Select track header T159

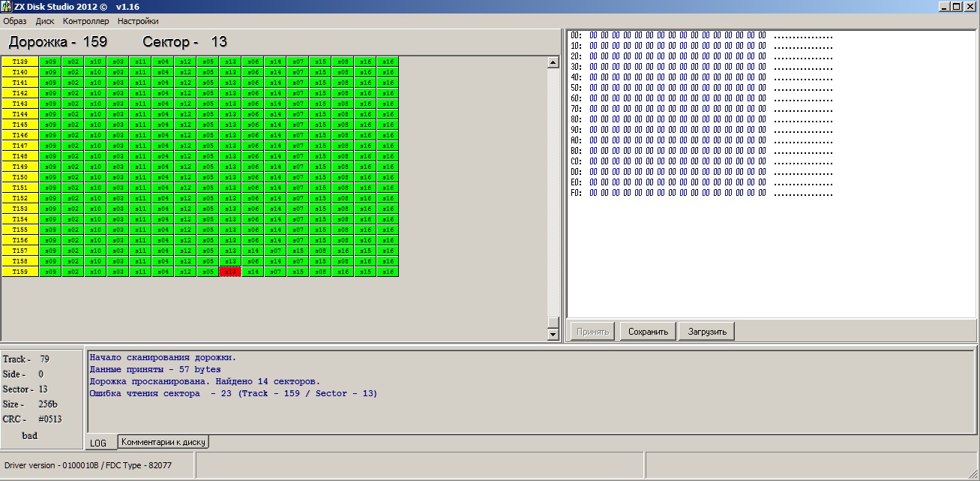point(20,272)
